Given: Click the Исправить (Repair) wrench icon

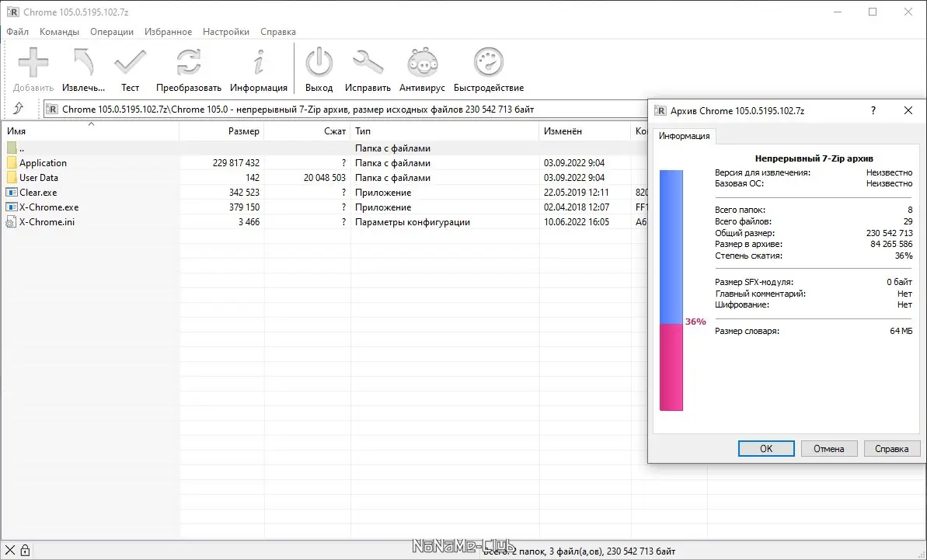Looking at the screenshot, I should (368, 62).
